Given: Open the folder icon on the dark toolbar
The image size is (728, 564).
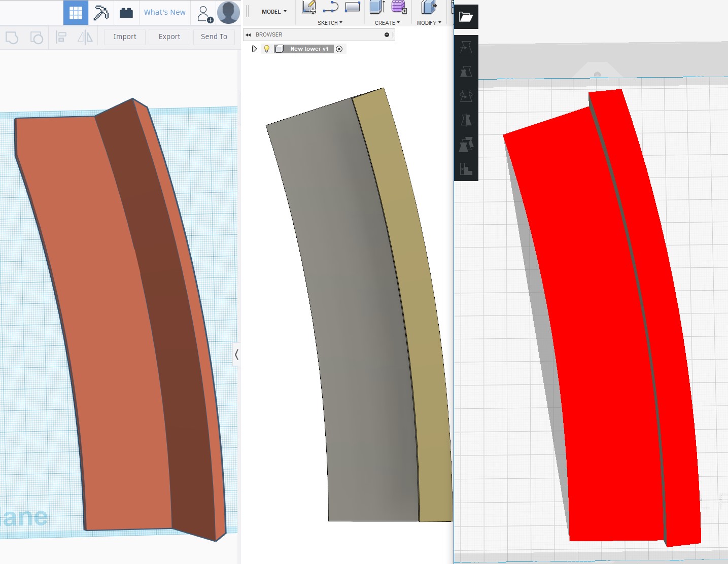Looking at the screenshot, I should pyautogui.click(x=466, y=16).
